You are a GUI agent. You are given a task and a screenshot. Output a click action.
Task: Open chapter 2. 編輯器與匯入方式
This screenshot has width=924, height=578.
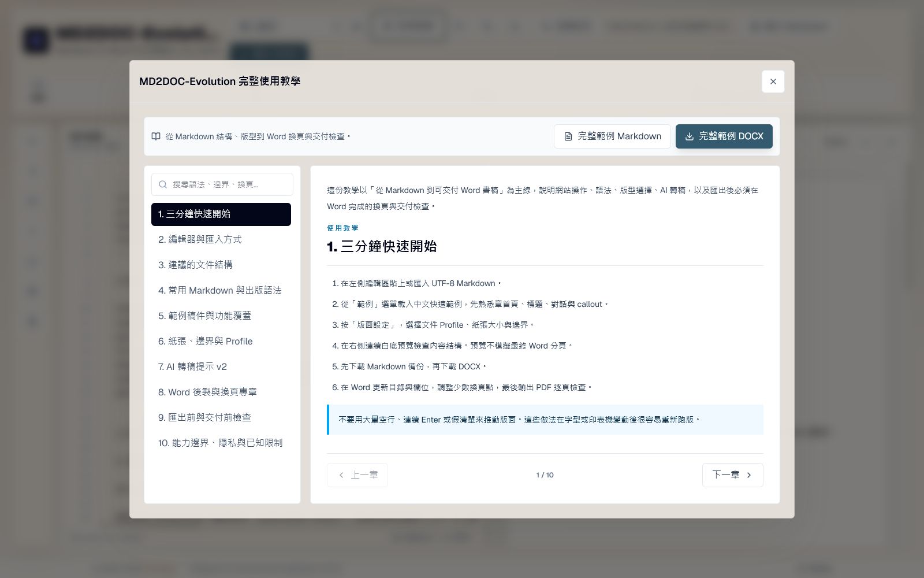[221, 239]
